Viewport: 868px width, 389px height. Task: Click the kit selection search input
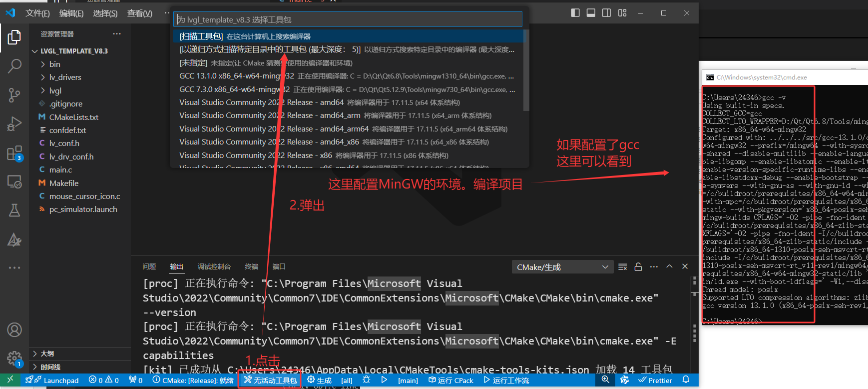[348, 19]
